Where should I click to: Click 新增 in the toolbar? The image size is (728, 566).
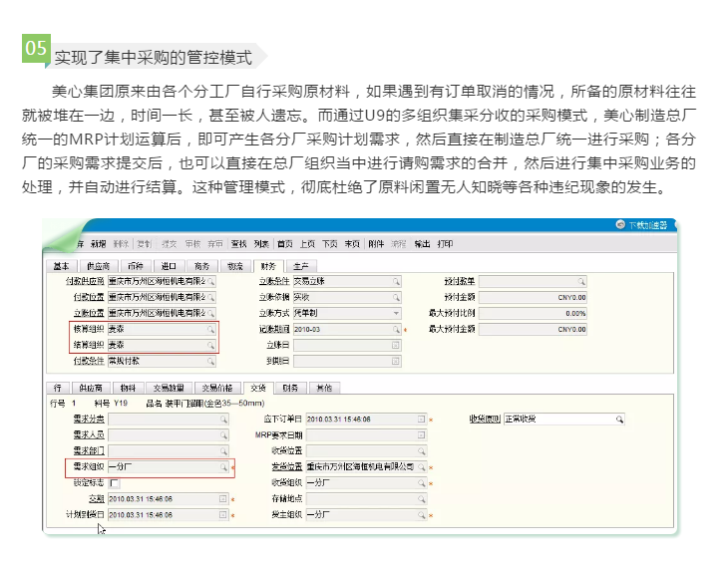point(99,244)
